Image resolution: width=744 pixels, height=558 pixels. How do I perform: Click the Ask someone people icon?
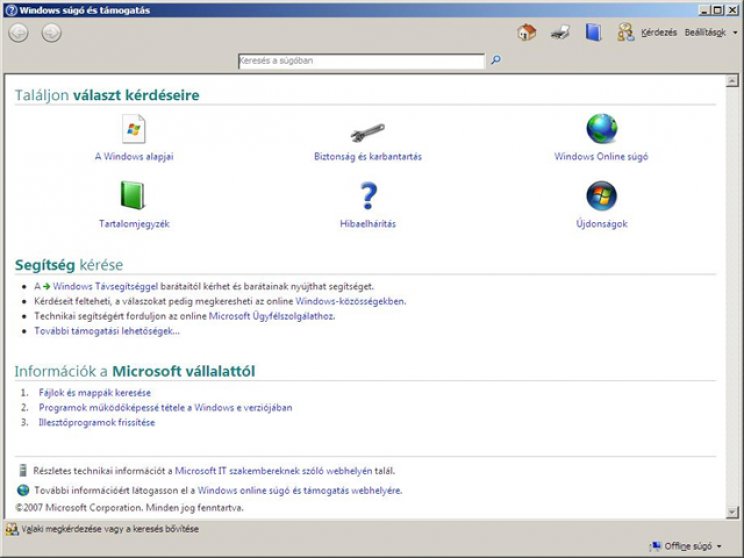(x=625, y=32)
